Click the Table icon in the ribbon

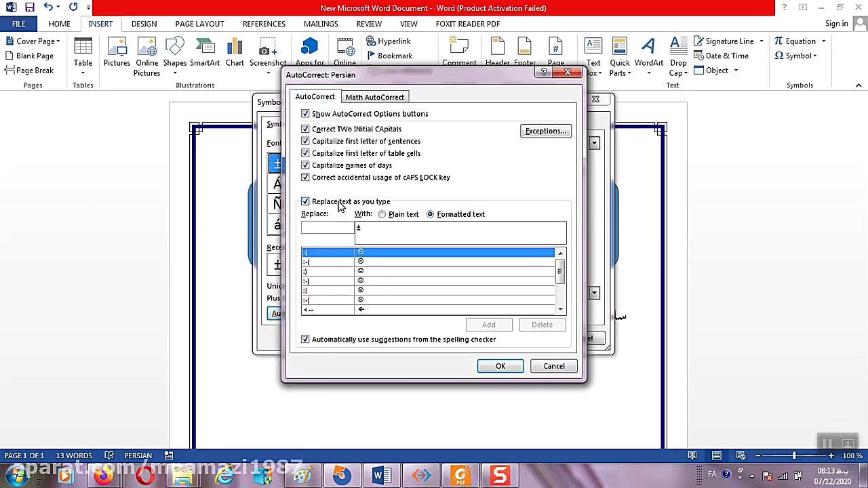click(x=83, y=53)
